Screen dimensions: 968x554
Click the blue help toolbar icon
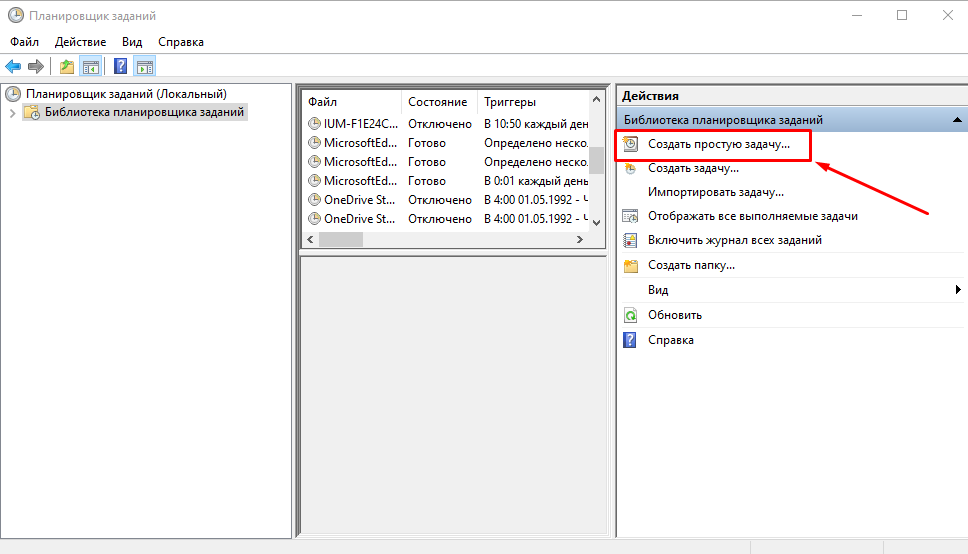[x=120, y=66]
